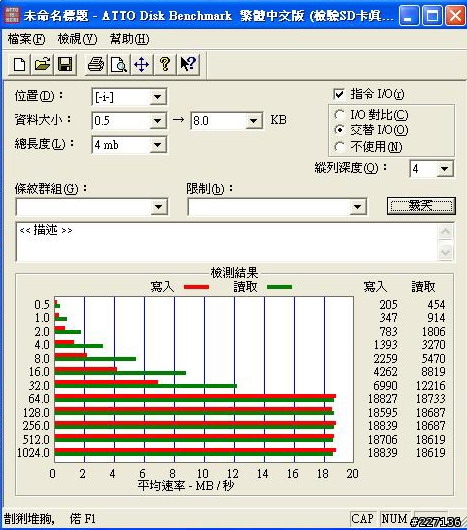Toggle the 指令 I/O checkbox
The width and height of the screenshot is (467, 530).
click(339, 94)
